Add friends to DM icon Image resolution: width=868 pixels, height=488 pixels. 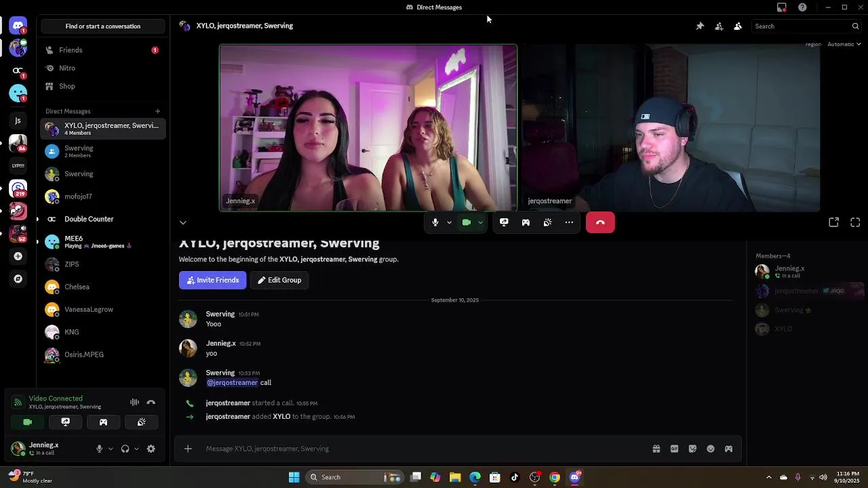click(x=719, y=26)
